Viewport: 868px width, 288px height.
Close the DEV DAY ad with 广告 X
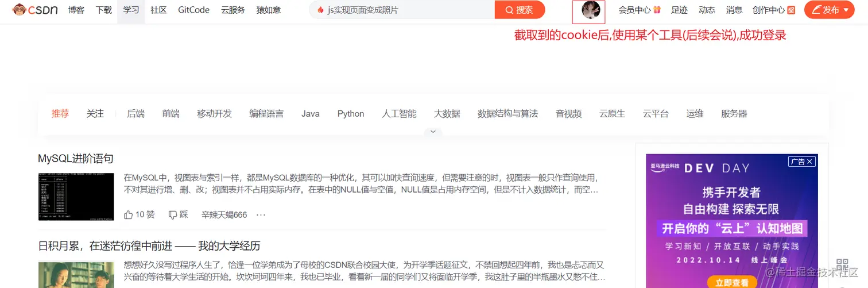[x=801, y=162]
